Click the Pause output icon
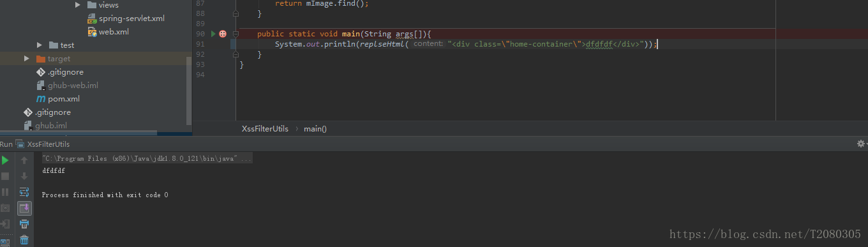 (6, 191)
